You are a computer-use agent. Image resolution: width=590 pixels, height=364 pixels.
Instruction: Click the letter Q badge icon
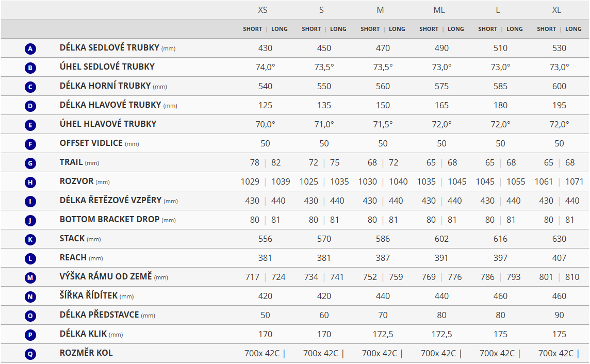pos(30,354)
